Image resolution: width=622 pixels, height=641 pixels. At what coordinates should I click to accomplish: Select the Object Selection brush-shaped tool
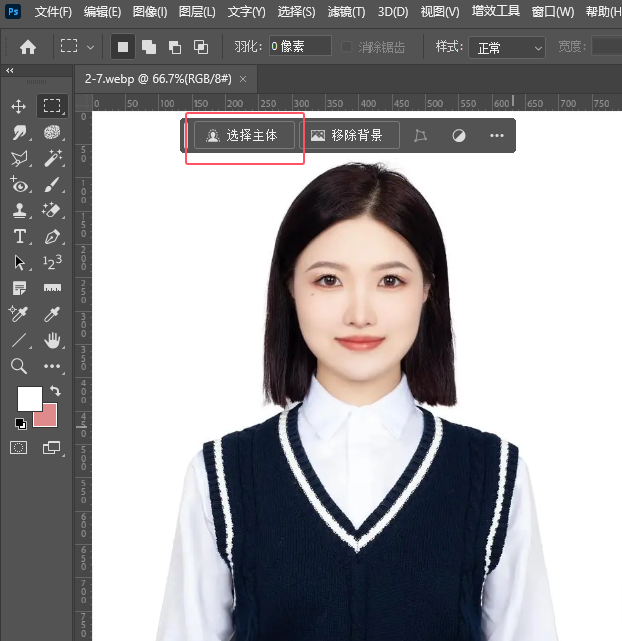coord(52,132)
